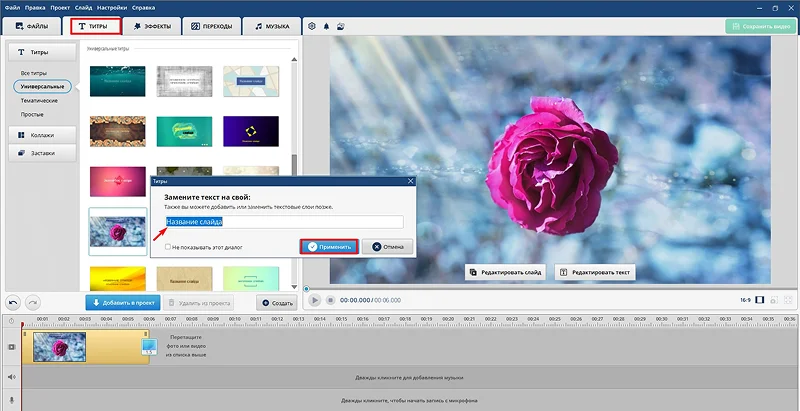Switch to the Титры tab

pyautogui.click(x=95, y=26)
